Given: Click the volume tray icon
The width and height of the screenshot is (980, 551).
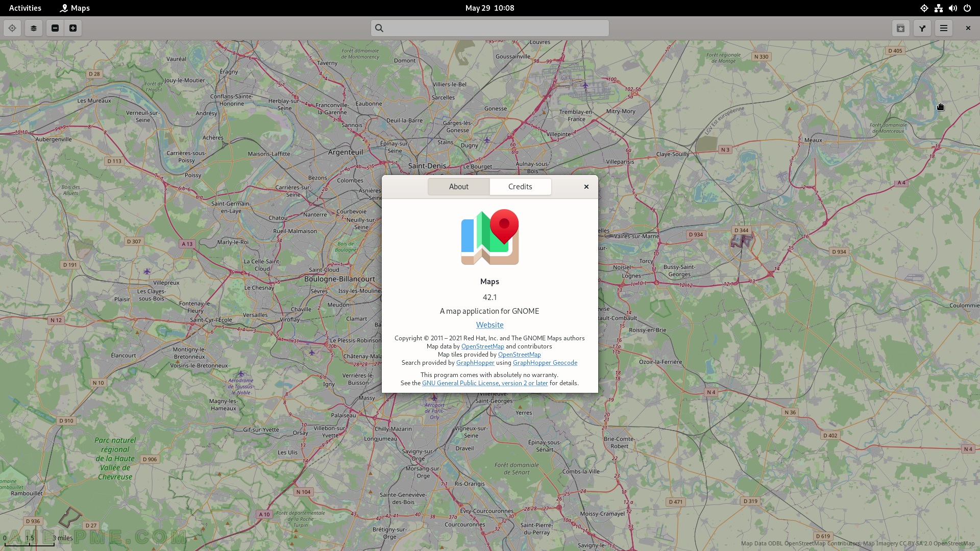Looking at the screenshot, I should click(953, 8).
